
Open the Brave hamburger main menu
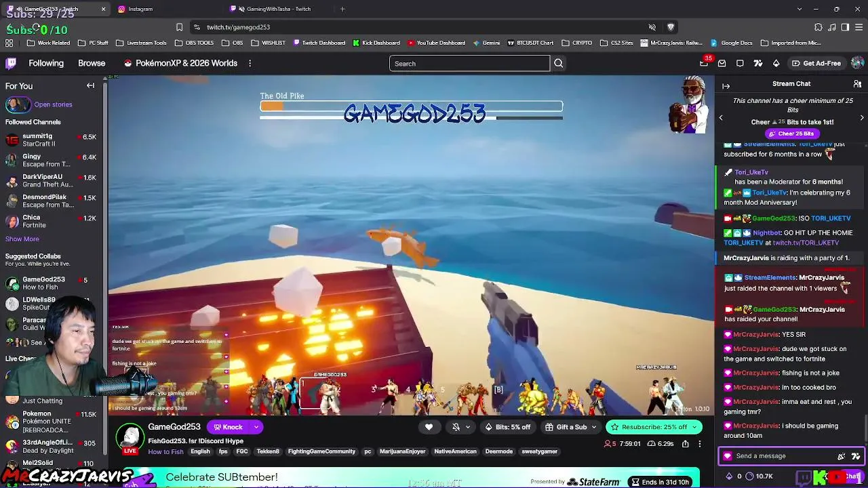(x=858, y=27)
